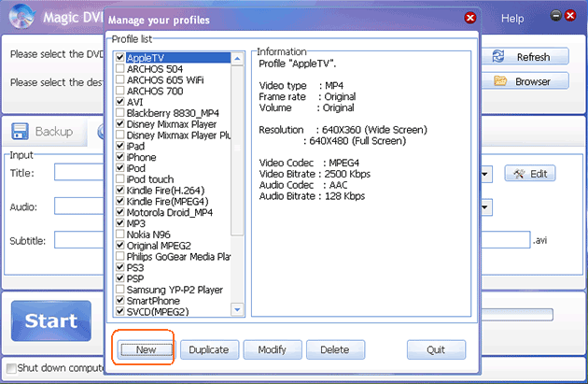Click the New profile button
Screen dimensions: 588x384
pyautogui.click(x=146, y=349)
